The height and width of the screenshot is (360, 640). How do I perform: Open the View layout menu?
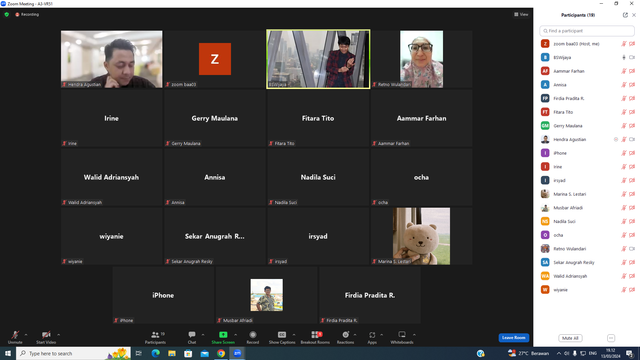pyautogui.click(x=521, y=14)
